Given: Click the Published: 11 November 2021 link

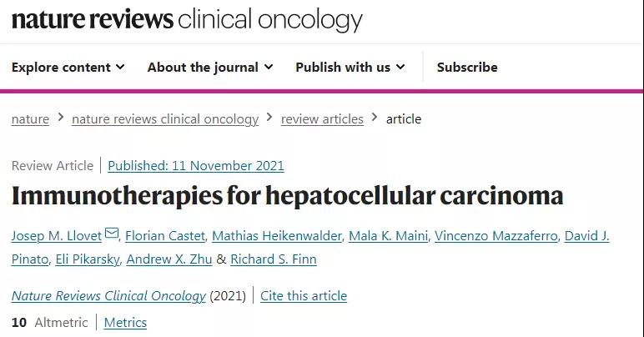Looking at the screenshot, I should click(196, 166).
